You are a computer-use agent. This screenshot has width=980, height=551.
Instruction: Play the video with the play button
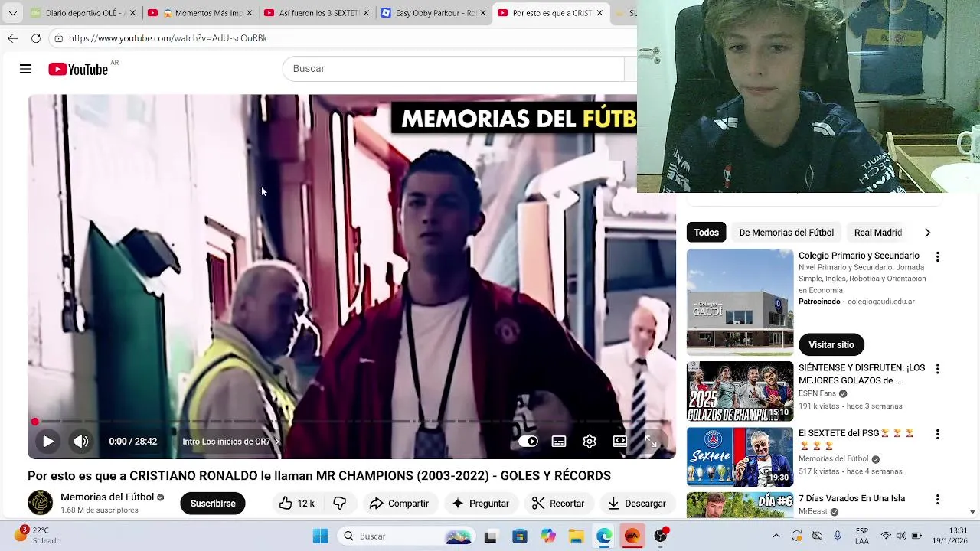(47, 442)
